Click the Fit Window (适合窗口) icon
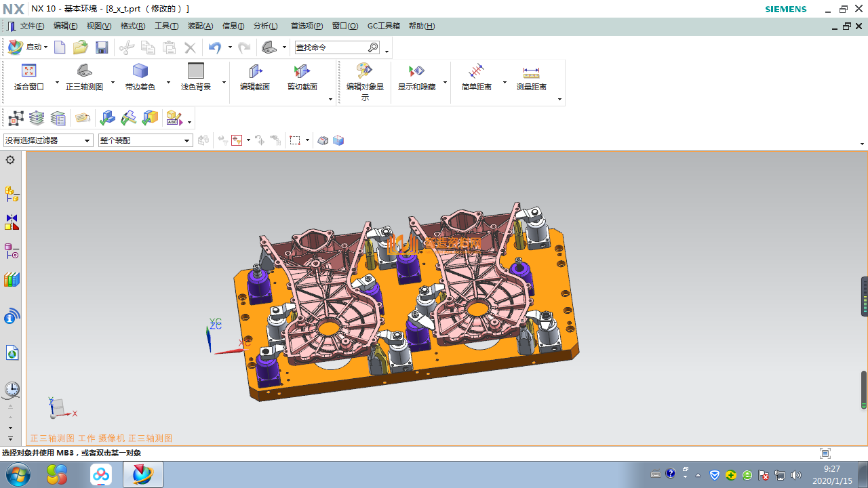868x488 pixels. [28, 71]
